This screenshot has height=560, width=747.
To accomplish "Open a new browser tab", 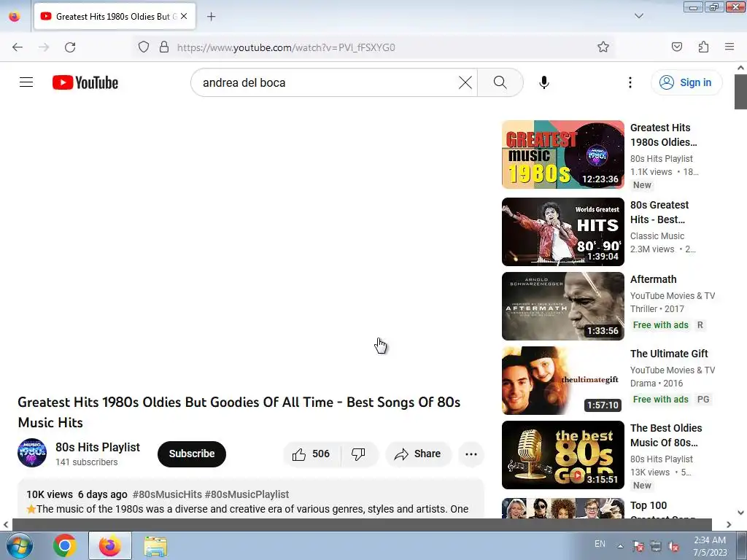I will tap(211, 17).
